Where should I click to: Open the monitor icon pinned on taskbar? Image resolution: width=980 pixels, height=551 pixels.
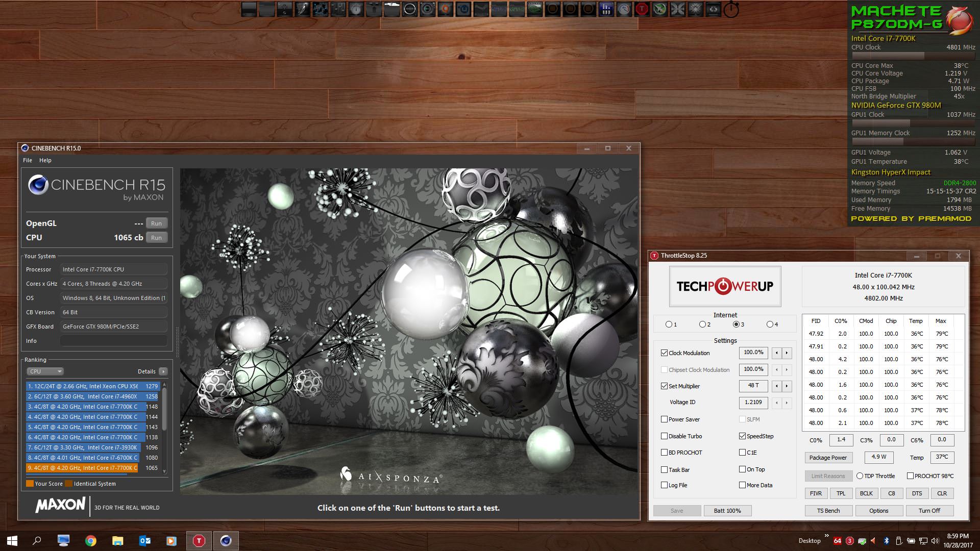[x=63, y=541]
